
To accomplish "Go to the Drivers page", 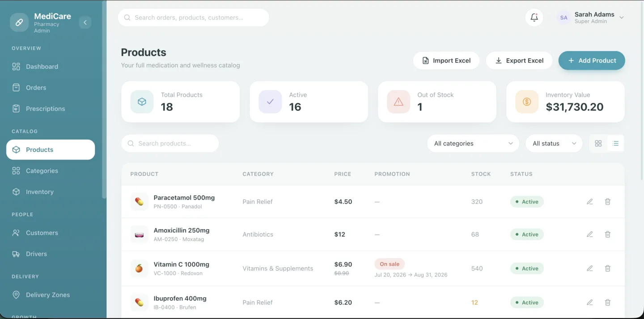I will click(51, 254).
